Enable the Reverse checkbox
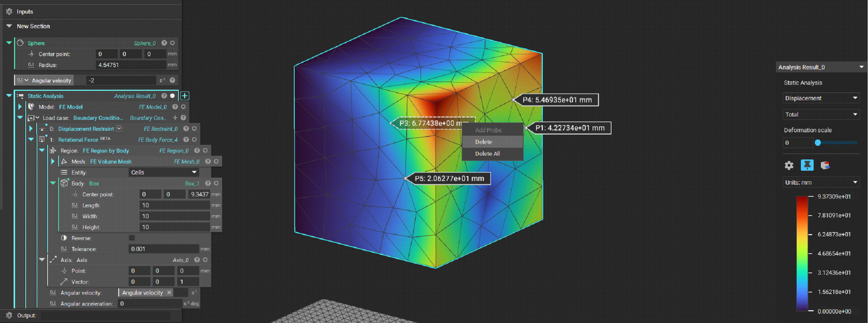 click(132, 238)
